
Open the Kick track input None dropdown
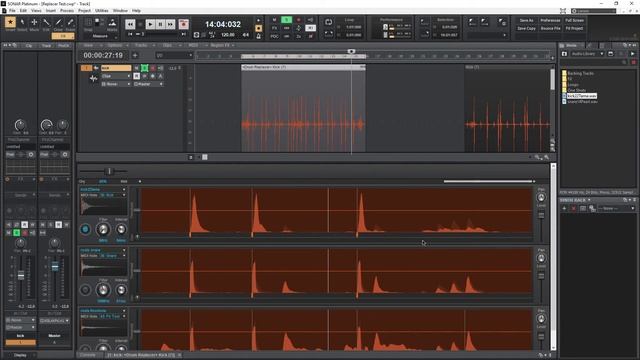tap(116, 84)
